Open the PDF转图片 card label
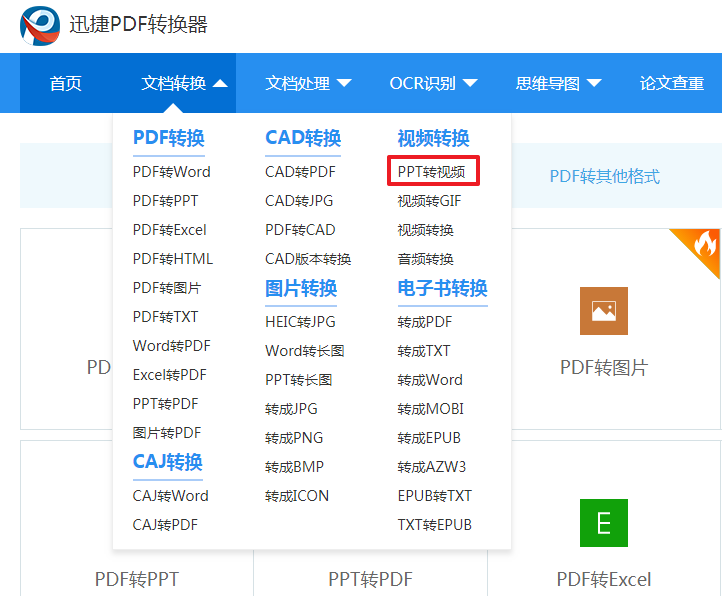The width and height of the screenshot is (722, 596). point(604,368)
